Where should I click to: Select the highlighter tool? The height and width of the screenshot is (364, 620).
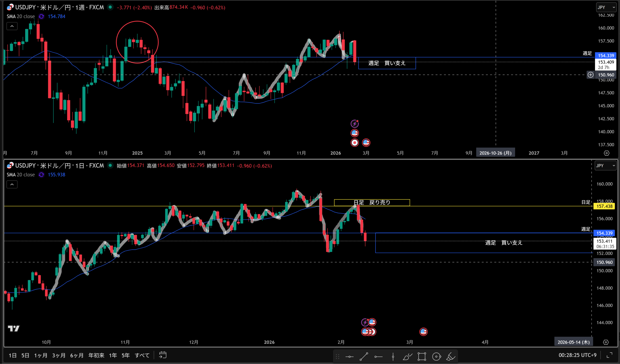pos(451,356)
